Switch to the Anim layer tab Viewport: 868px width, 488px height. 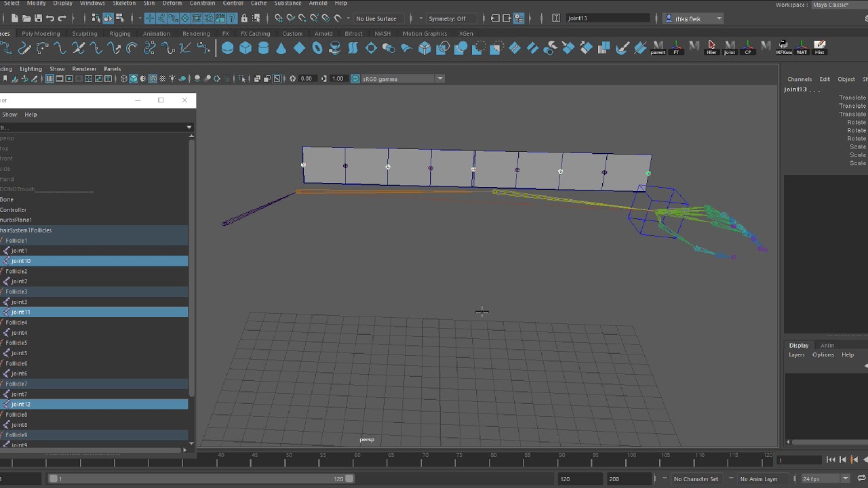[827, 346]
